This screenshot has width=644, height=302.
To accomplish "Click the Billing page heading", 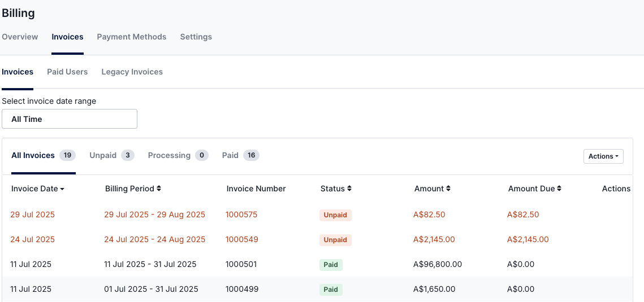I will click(x=19, y=13).
